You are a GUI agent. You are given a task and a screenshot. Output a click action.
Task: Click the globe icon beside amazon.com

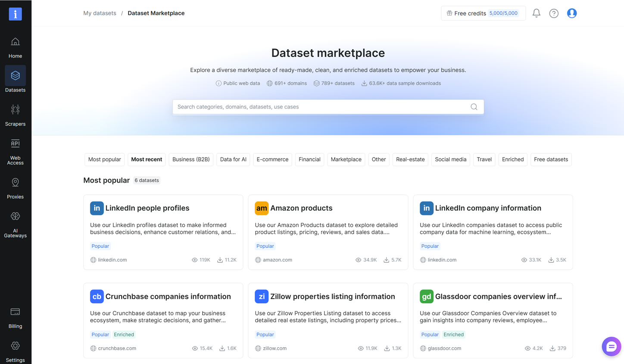[258, 260]
